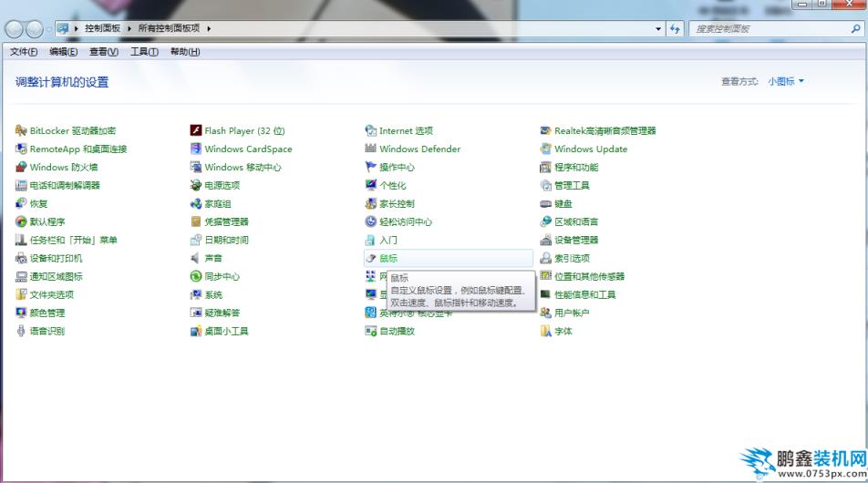Expand the 小图标 view mode dropdown
The height and width of the screenshot is (483, 868).
point(786,81)
